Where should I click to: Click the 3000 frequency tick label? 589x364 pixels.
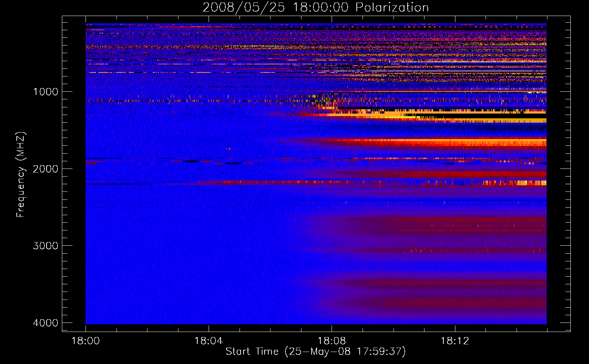(x=46, y=246)
